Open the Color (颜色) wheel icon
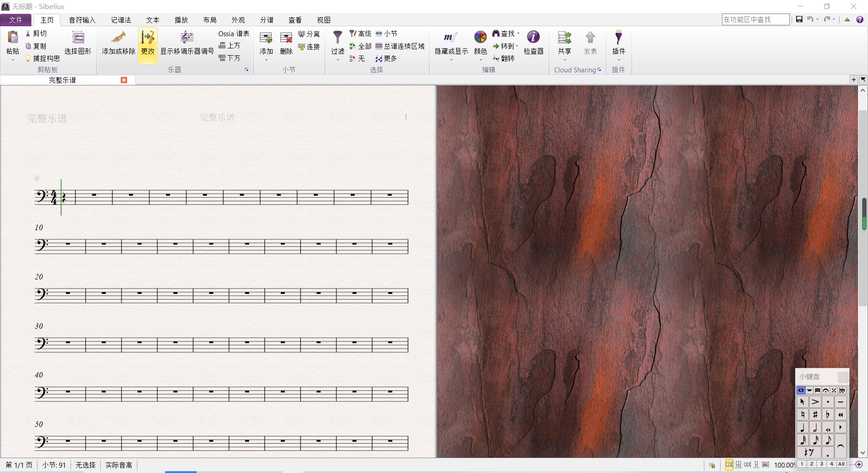 [481, 37]
